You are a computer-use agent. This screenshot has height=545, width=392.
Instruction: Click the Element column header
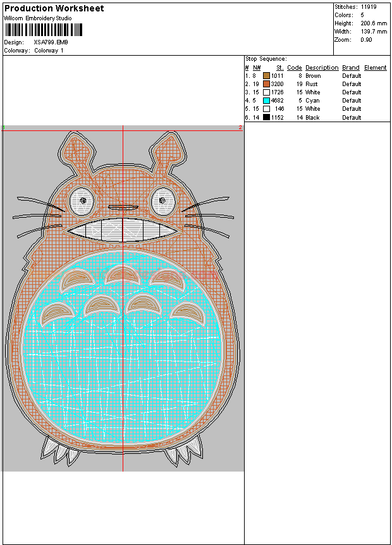click(x=376, y=68)
